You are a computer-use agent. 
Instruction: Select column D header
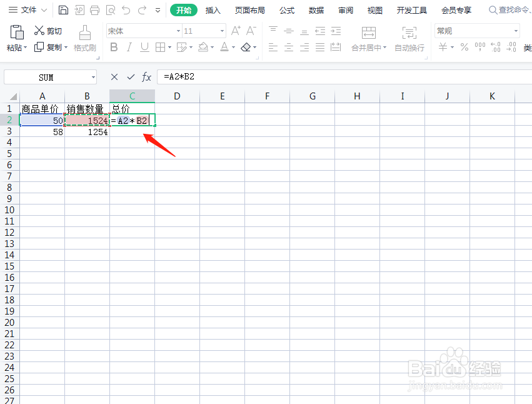[177, 96]
